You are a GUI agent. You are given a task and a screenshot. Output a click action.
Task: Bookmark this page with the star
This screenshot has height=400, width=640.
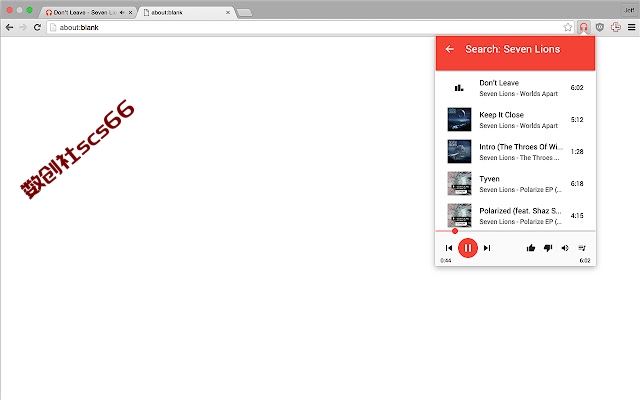(x=568, y=27)
